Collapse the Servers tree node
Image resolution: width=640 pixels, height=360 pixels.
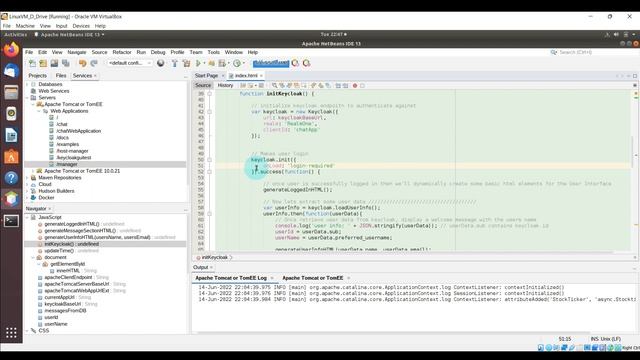[28, 98]
